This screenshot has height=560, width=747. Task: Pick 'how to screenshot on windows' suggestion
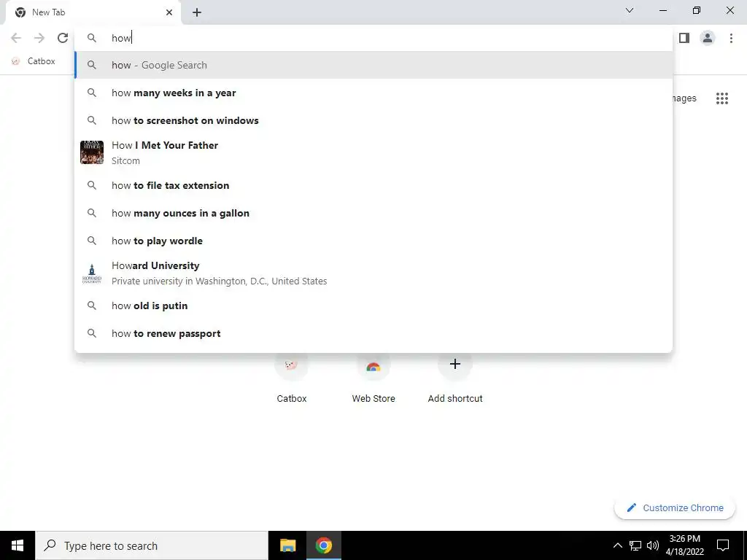point(373,120)
